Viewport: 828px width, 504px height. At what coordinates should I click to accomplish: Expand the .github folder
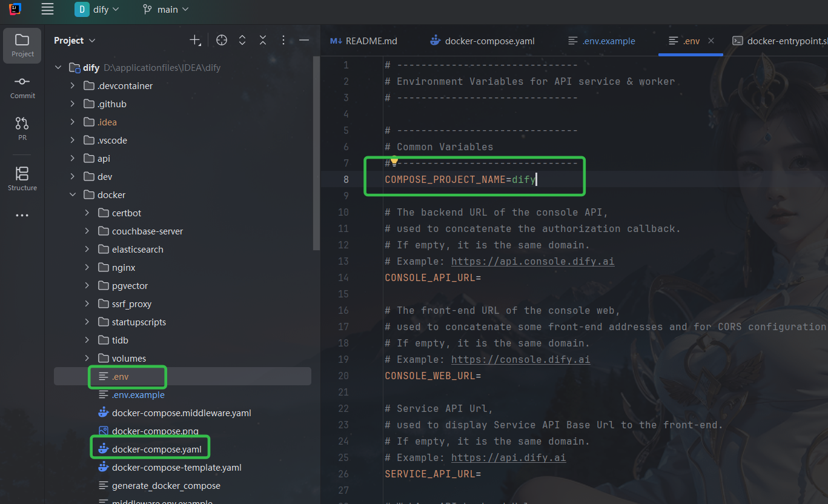click(73, 104)
